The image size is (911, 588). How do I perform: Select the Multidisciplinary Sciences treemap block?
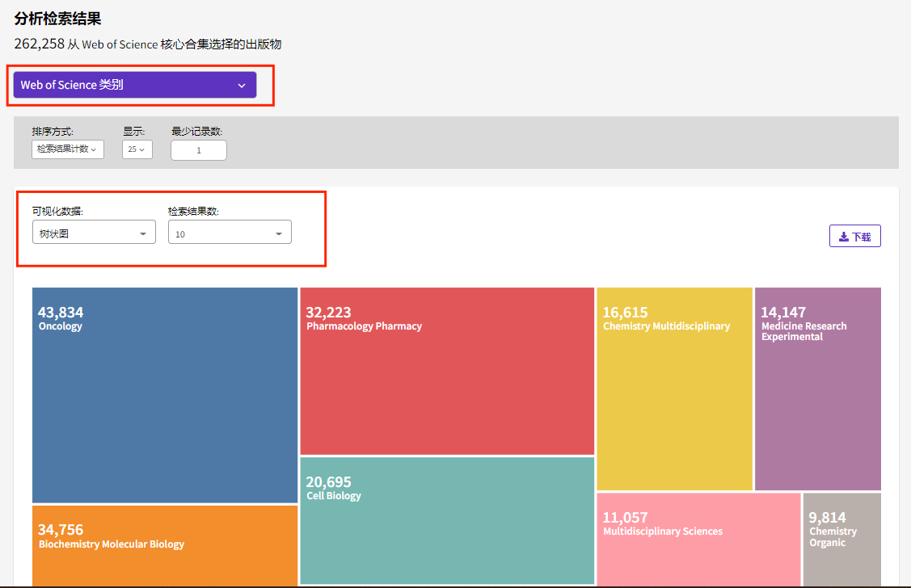pyautogui.click(x=699, y=540)
